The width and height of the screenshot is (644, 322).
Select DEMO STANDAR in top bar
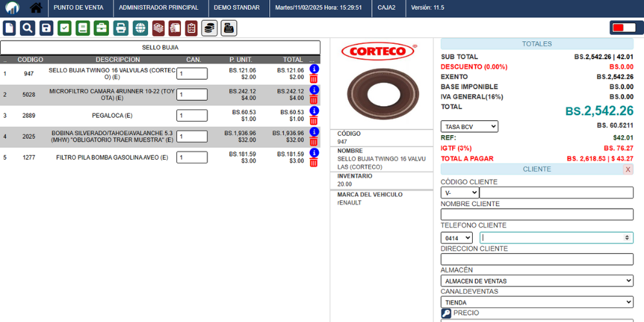coord(236,7)
